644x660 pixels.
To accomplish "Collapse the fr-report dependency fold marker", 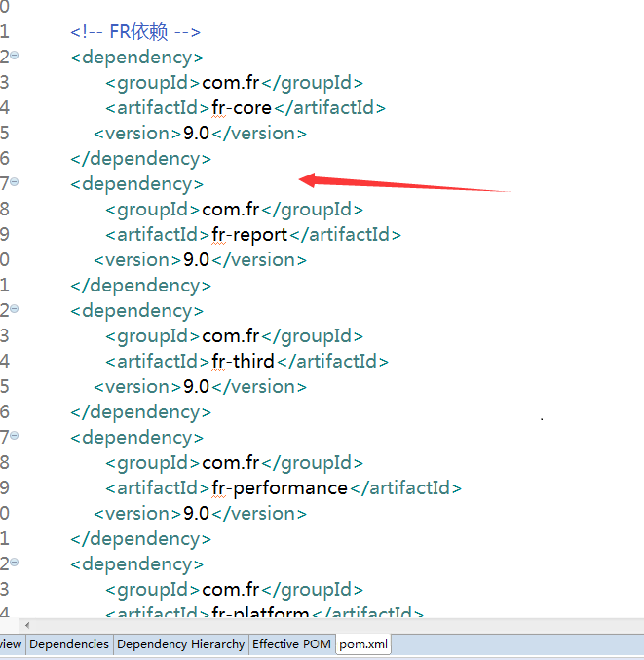I will pyautogui.click(x=15, y=182).
